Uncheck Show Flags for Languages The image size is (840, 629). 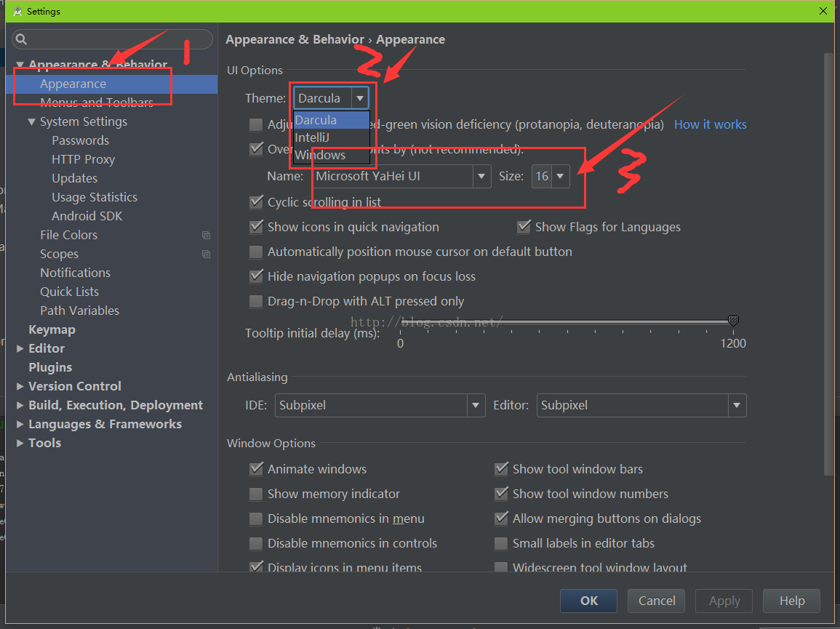(524, 227)
